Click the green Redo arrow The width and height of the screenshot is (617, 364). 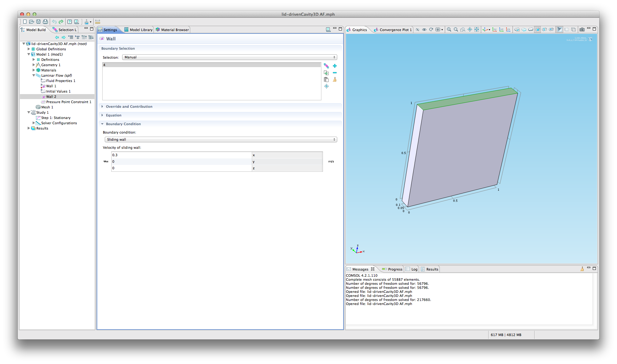pos(61,22)
